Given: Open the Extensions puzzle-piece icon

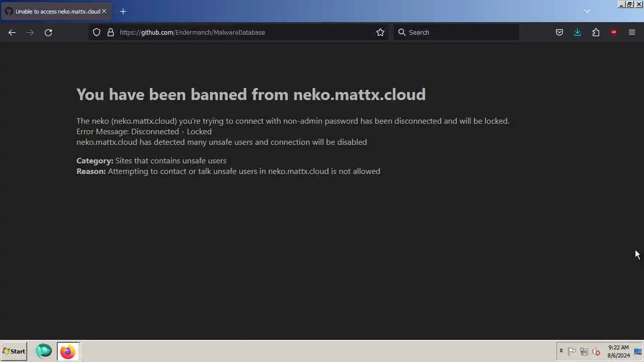Looking at the screenshot, I should 596,32.
